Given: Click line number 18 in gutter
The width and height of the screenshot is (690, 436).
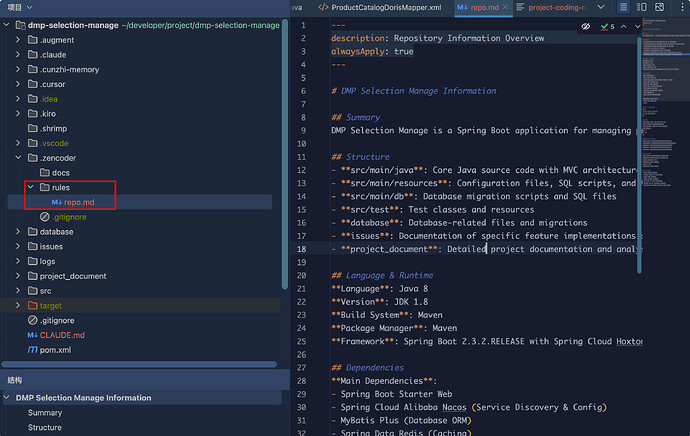Looking at the screenshot, I should tap(301, 249).
